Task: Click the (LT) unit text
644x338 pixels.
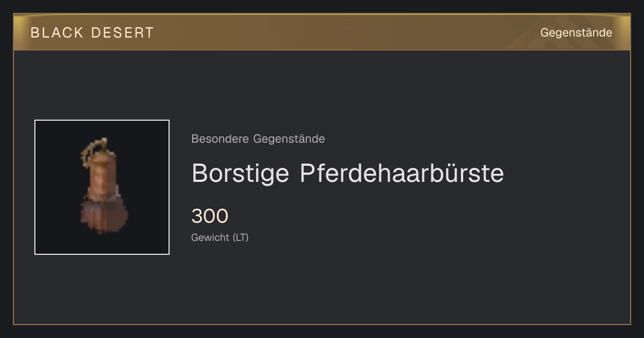Action: click(240, 238)
